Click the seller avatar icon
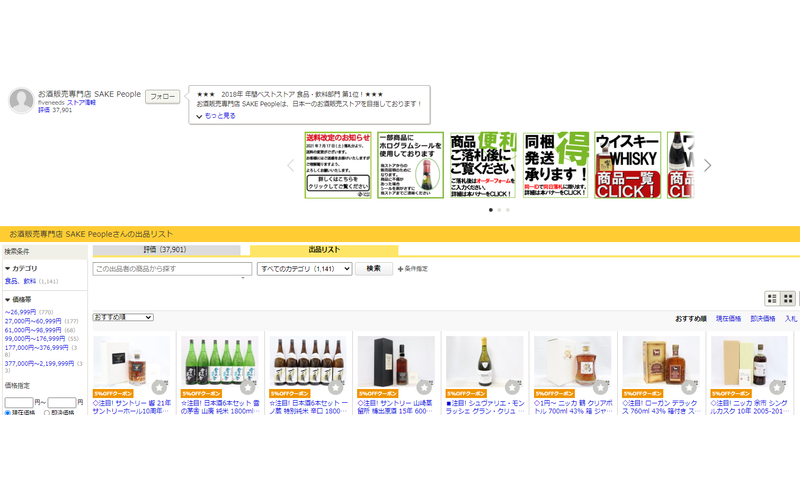 21,100
